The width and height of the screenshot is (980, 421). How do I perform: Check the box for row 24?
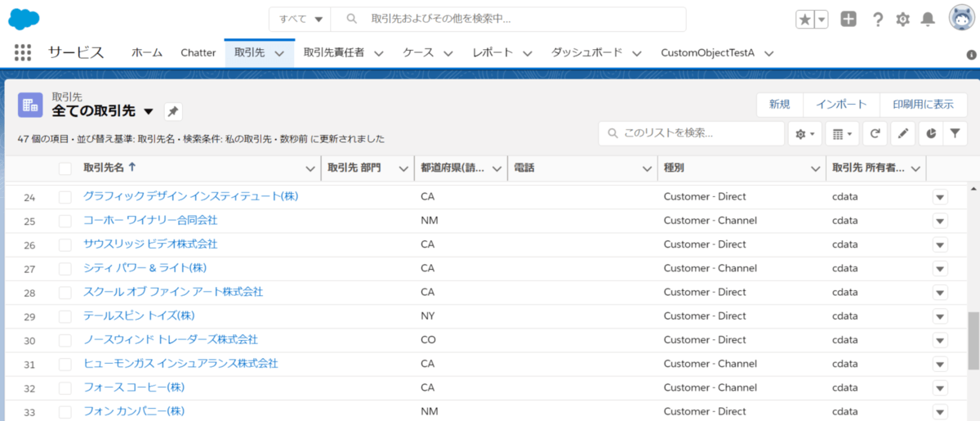(x=65, y=197)
